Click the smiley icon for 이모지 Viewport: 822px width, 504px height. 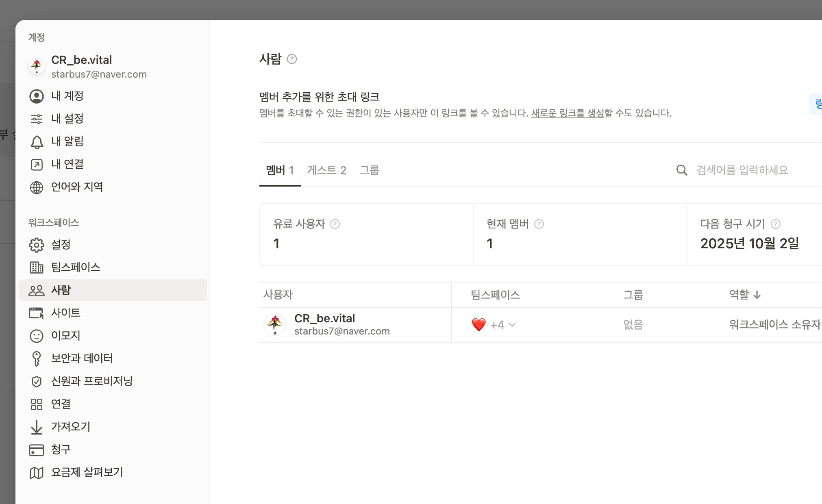point(37,336)
